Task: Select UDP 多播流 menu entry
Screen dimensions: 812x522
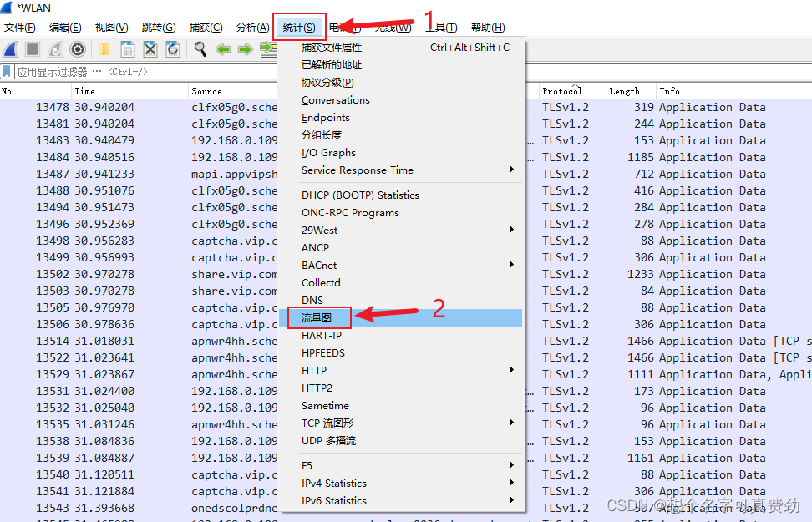Action: click(x=401, y=441)
